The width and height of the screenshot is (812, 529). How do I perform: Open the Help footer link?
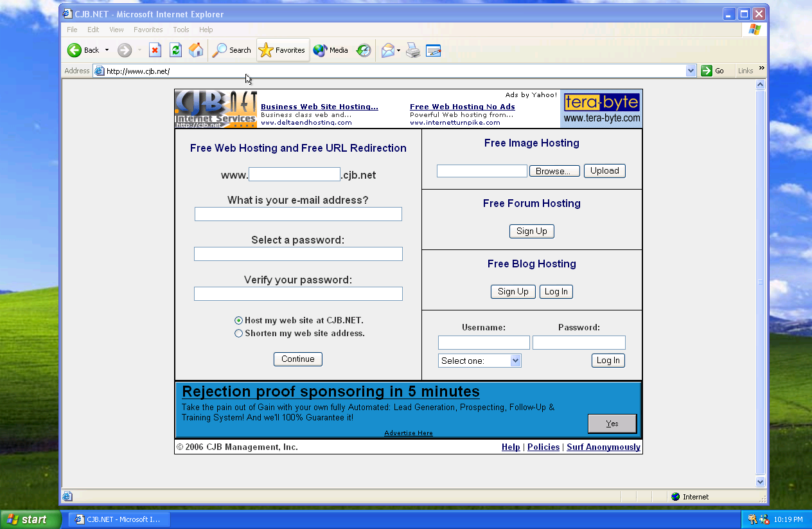point(511,447)
